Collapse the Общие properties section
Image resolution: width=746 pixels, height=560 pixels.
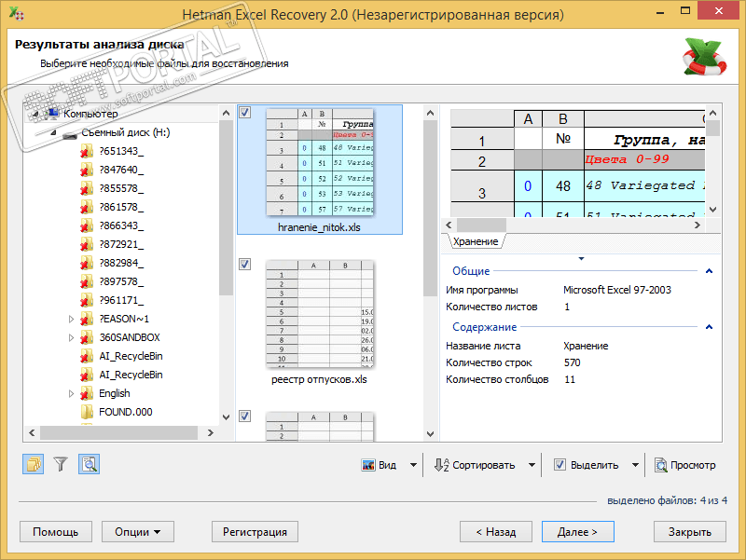click(709, 271)
